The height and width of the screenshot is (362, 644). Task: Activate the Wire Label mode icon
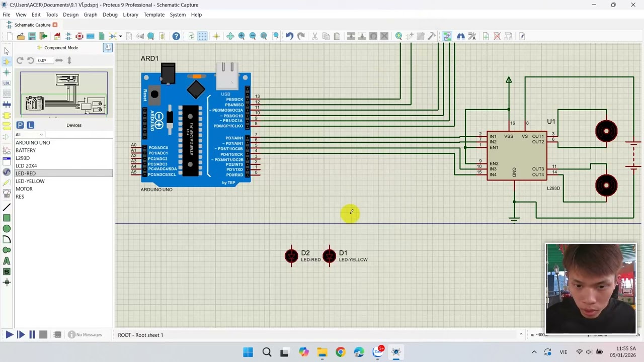pyautogui.click(x=7, y=83)
